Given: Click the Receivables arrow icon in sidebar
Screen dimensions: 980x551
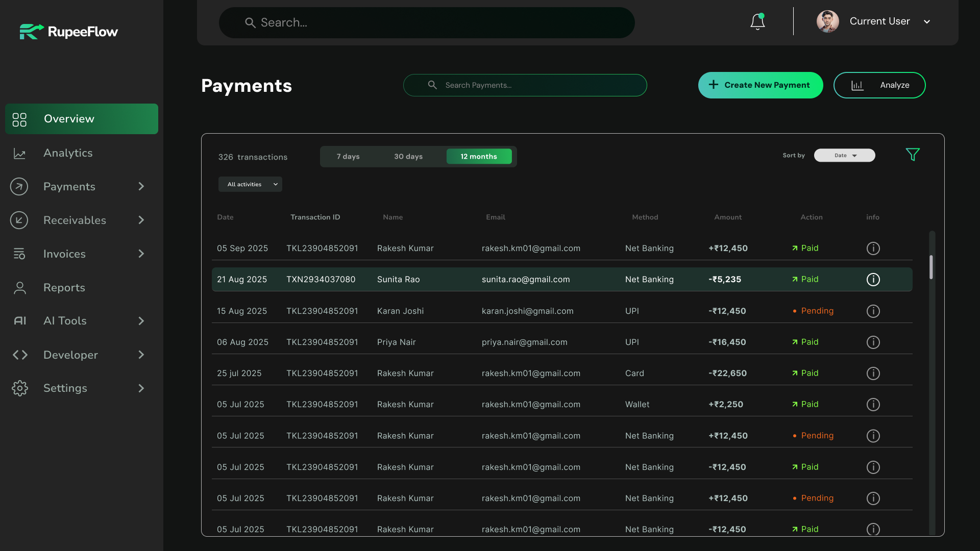Looking at the screenshot, I should tap(19, 220).
